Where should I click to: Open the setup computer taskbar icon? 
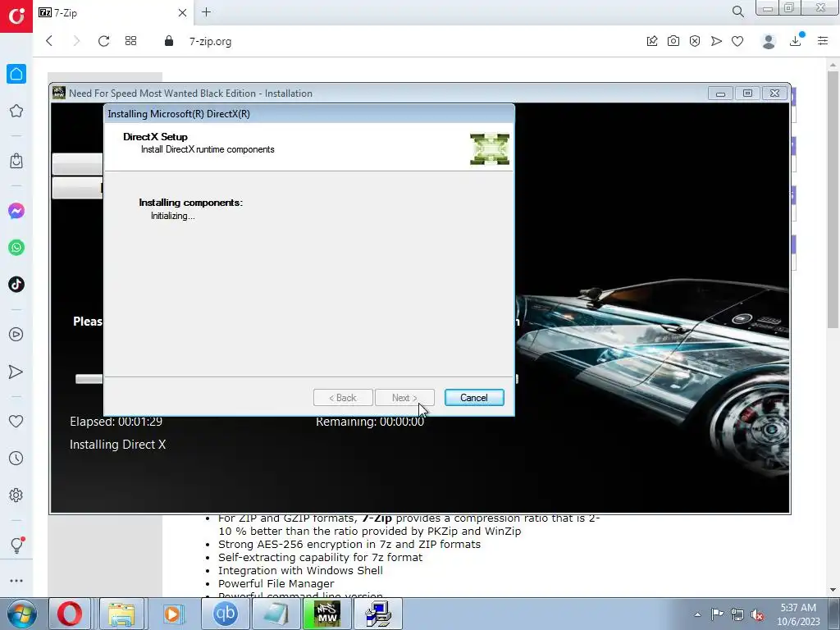(378, 614)
